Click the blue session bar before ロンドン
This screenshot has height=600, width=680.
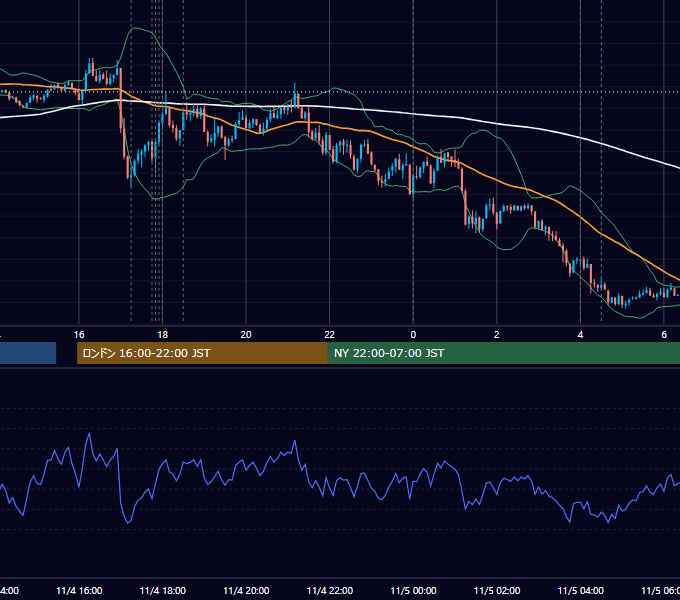tap(28, 353)
